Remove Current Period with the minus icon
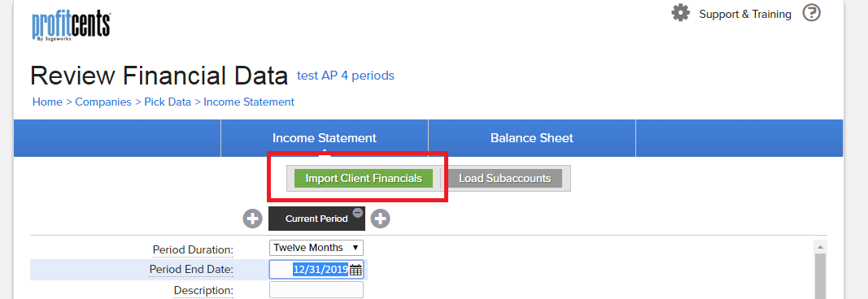 (358, 212)
